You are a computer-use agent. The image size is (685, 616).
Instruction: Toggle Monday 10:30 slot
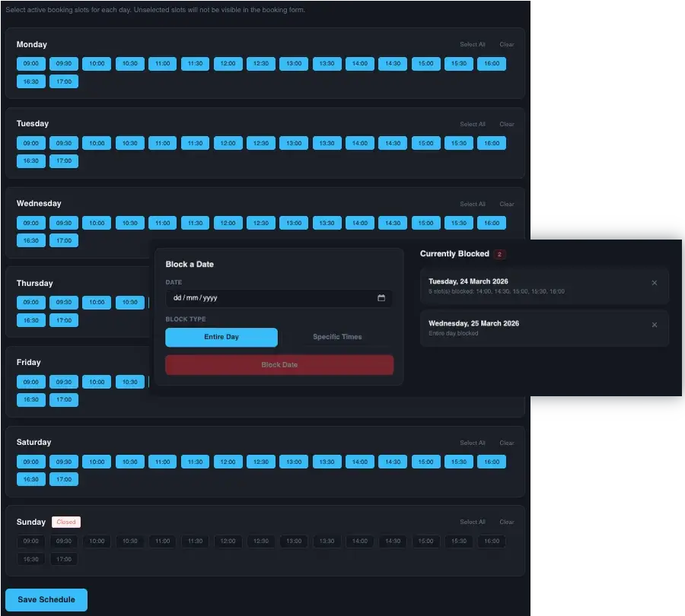click(129, 64)
